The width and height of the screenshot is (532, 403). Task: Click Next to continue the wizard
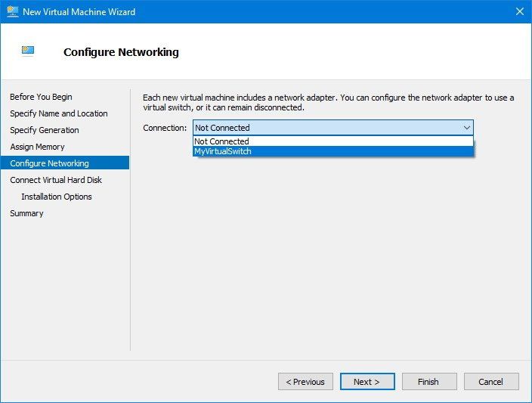coord(367,382)
